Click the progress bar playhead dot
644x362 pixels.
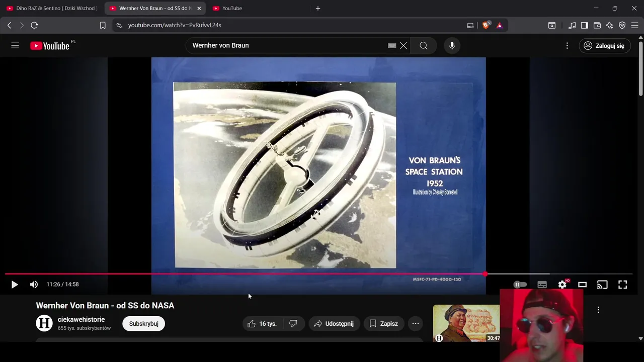pyautogui.click(x=485, y=274)
